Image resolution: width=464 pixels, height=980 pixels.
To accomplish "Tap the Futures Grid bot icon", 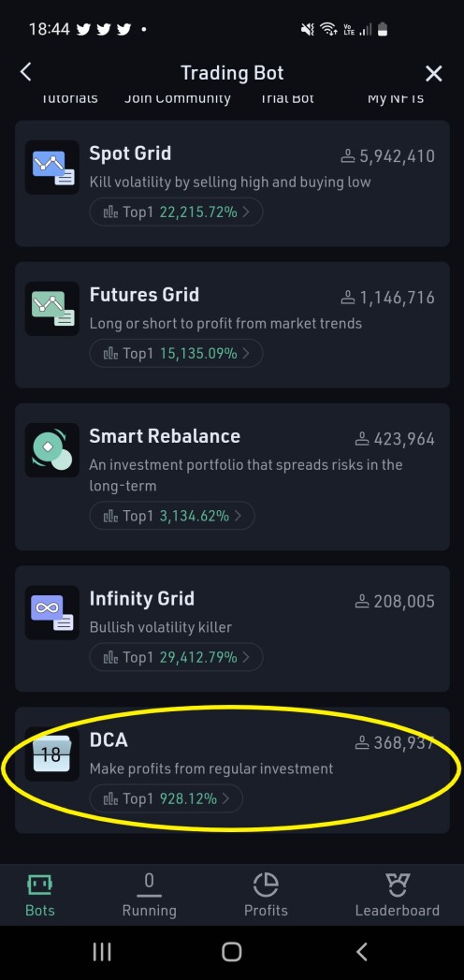I will 52,309.
